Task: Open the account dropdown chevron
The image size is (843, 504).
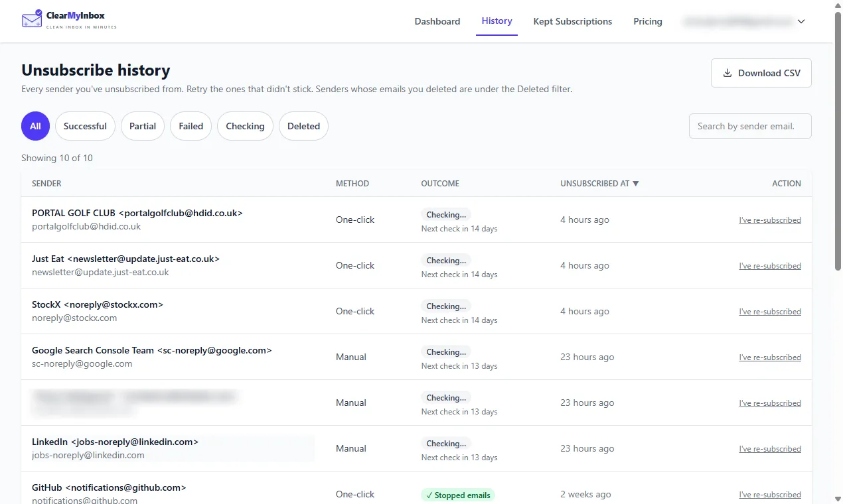Action: click(x=801, y=21)
